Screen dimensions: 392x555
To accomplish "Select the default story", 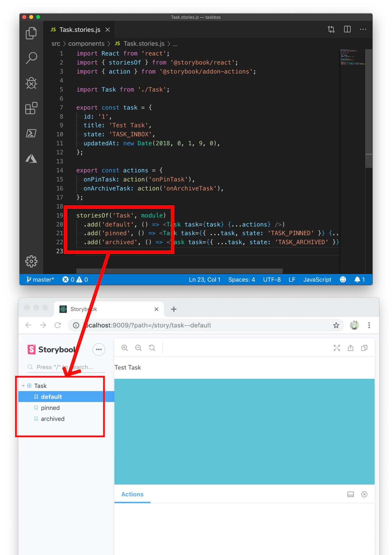I will tap(66, 397).
